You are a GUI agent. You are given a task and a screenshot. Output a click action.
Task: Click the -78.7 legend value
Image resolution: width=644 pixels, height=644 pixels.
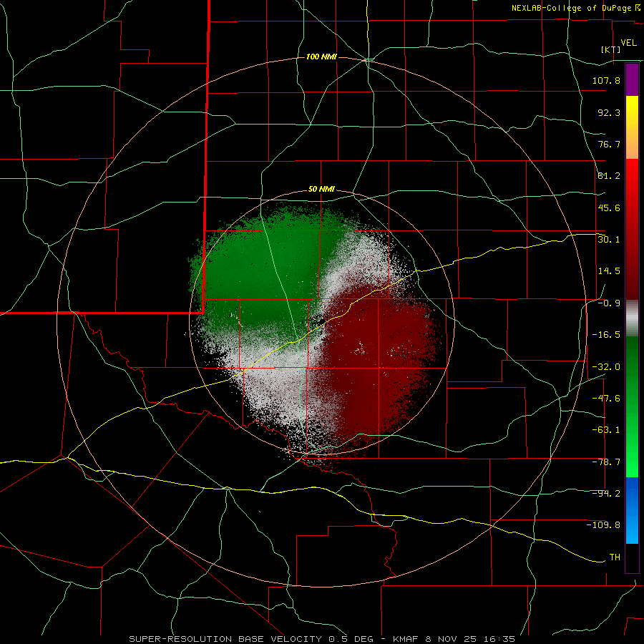click(606, 462)
